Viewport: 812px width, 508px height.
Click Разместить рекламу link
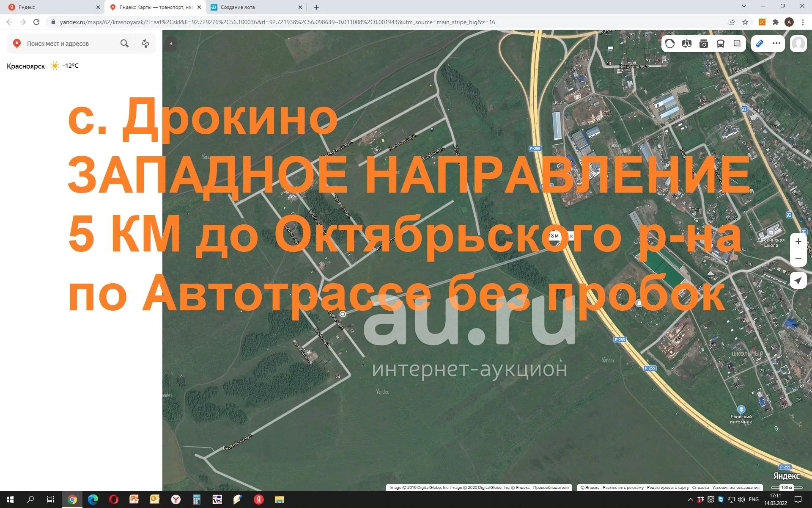point(623,488)
